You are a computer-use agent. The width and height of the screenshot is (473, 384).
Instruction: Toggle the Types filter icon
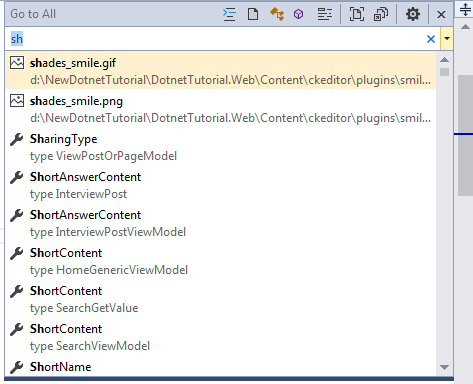[277, 14]
